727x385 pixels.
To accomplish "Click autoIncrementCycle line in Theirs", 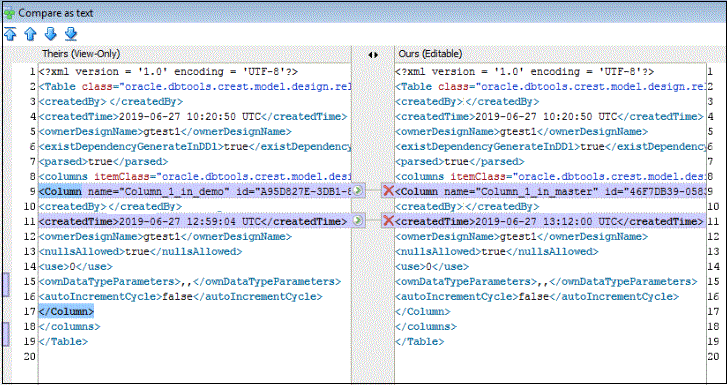I will (x=181, y=296).
